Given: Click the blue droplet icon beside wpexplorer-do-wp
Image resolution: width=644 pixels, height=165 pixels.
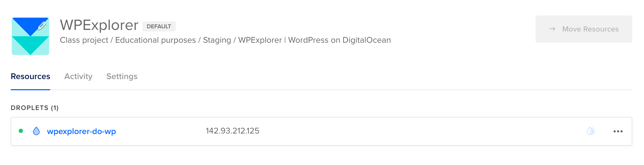Looking at the screenshot, I should pyautogui.click(x=36, y=131).
